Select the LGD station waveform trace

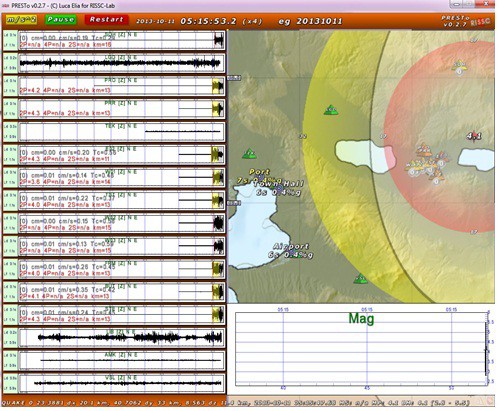[121, 63]
